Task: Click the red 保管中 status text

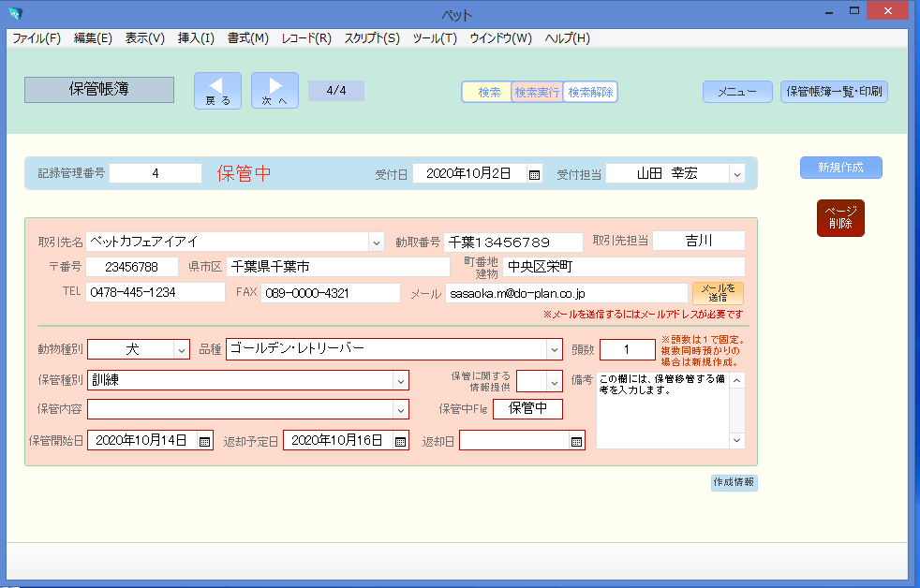Action: pos(245,173)
